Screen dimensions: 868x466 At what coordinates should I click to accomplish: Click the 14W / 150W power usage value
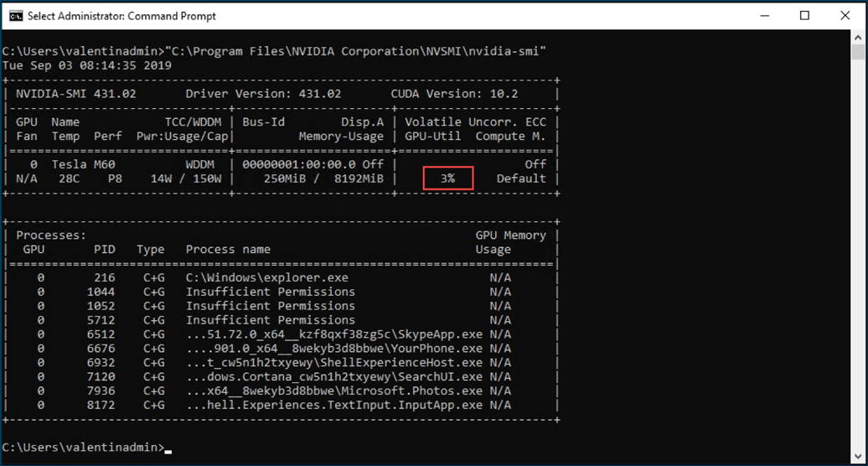(186, 179)
